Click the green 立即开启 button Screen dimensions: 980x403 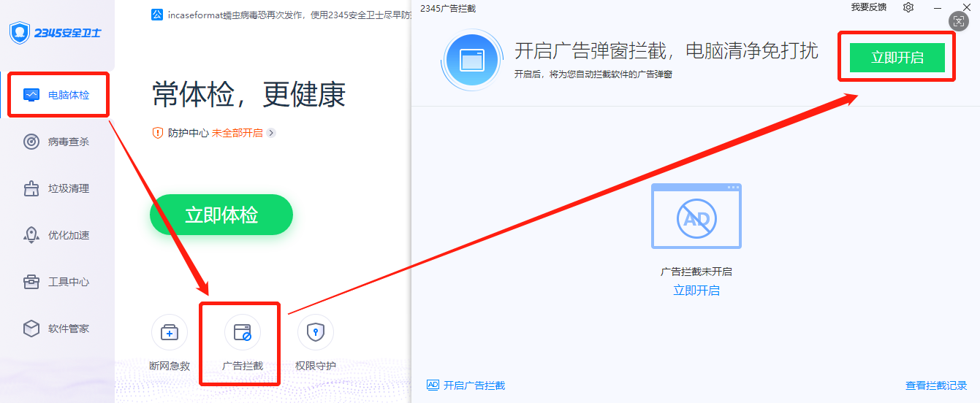897,58
